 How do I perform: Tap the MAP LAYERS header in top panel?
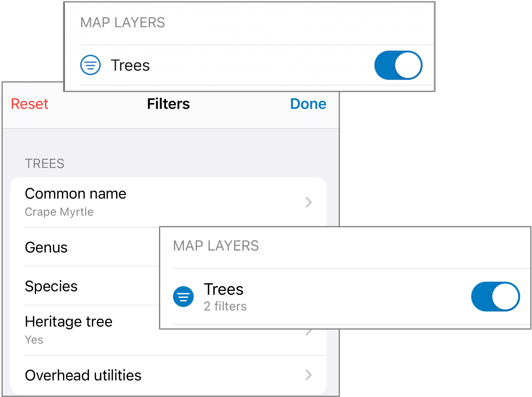(x=123, y=22)
